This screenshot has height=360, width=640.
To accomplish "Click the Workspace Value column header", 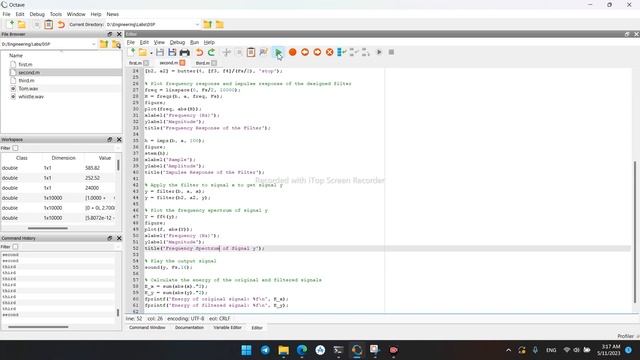I will (x=105, y=158).
